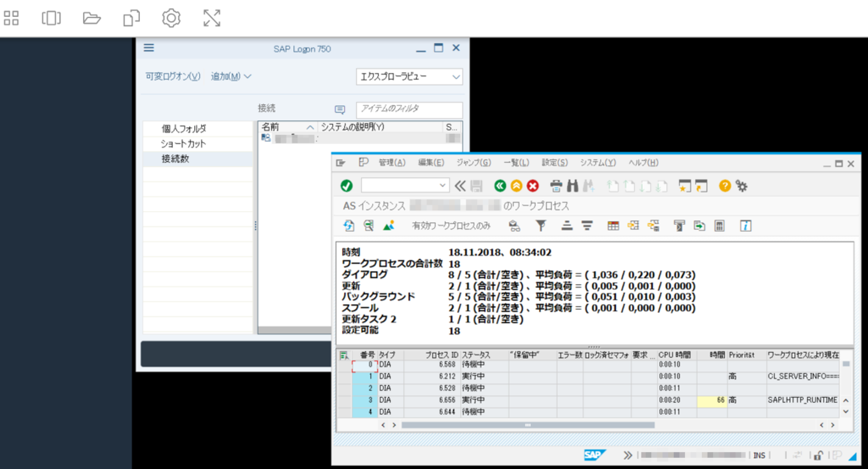Click the funnel Filter icon
This screenshot has height=469, width=868.
pyautogui.click(x=541, y=226)
